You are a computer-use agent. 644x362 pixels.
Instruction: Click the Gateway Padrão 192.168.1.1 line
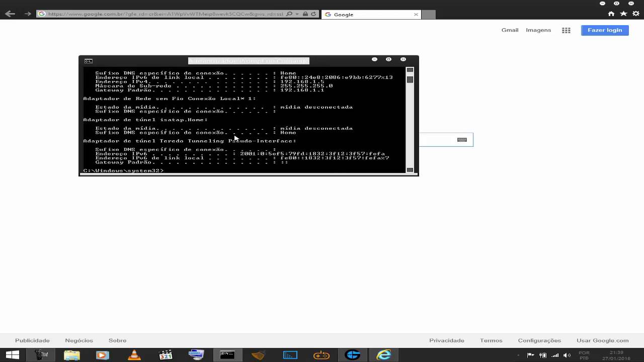tap(210, 90)
